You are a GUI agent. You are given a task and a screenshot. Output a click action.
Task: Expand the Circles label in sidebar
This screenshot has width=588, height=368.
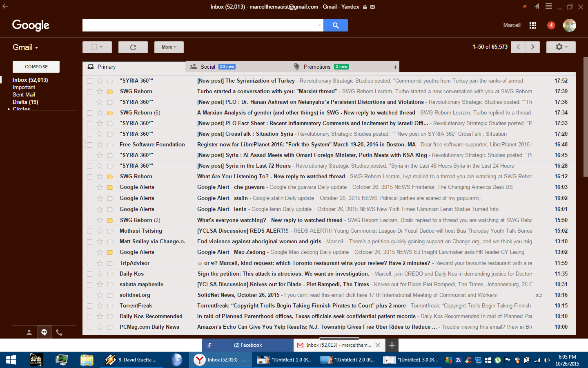click(9, 109)
